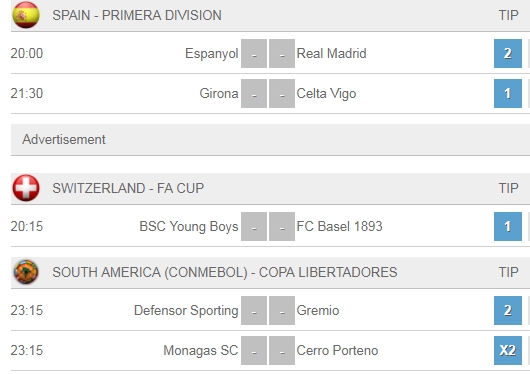Click the FC Basel 1893 team name
Image resolution: width=530 pixels, height=374 pixels.
pos(339,226)
